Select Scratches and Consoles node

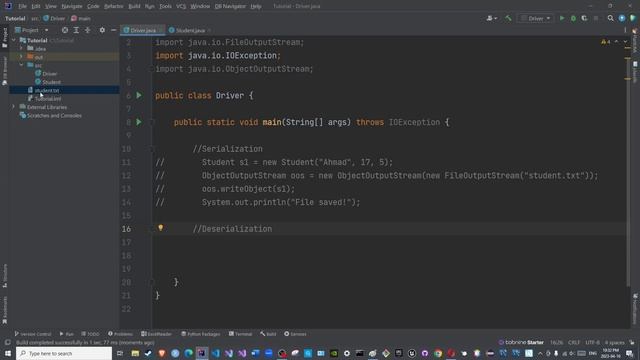pyautogui.click(x=51, y=116)
